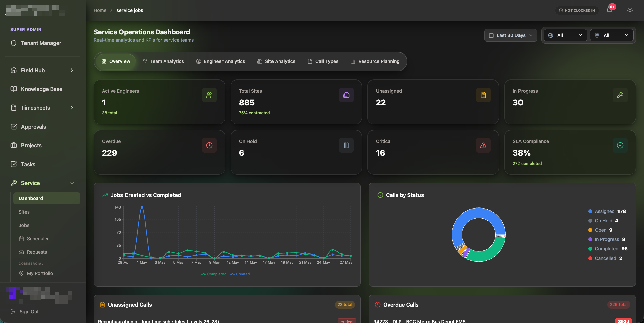Click the 22 total badge
The height and width of the screenshot is (323, 644).
click(345, 305)
